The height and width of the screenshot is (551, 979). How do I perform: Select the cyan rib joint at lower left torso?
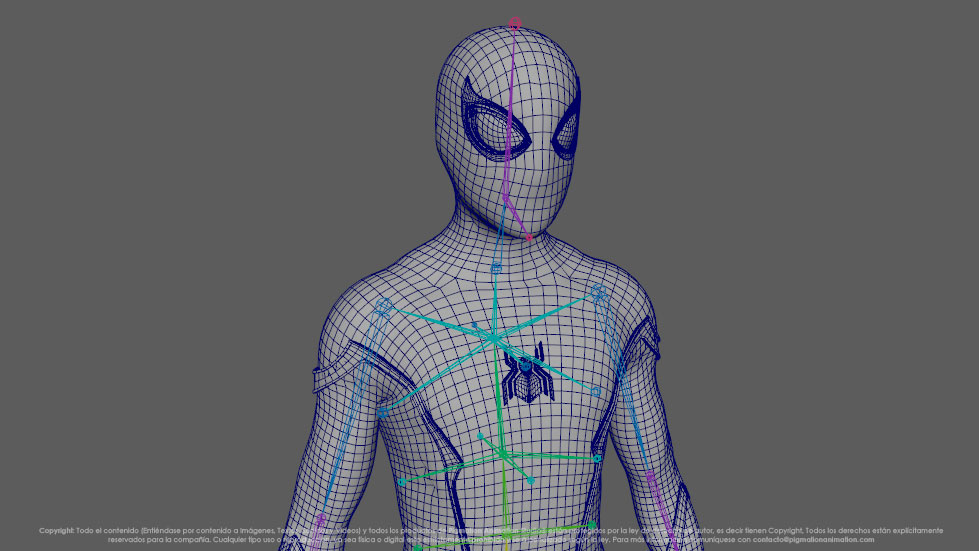coord(402,481)
